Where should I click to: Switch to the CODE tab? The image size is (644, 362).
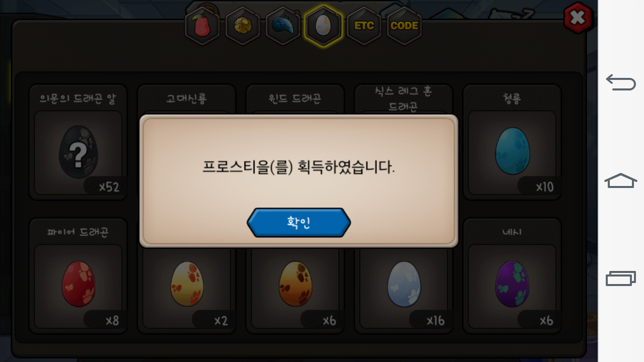coord(404,26)
